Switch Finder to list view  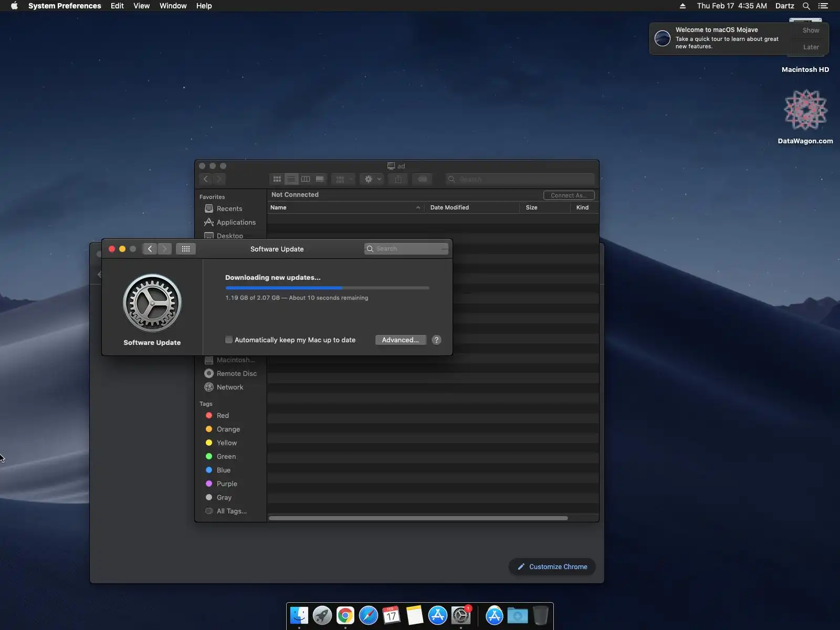(x=291, y=179)
